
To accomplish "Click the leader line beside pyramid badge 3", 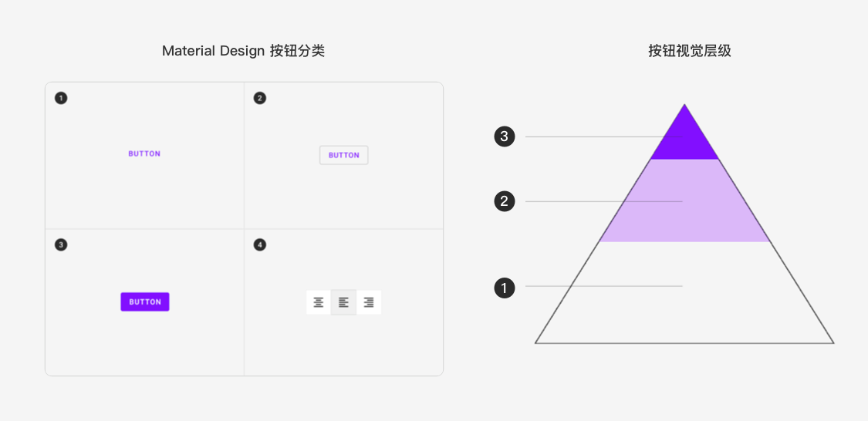I will 604,136.
